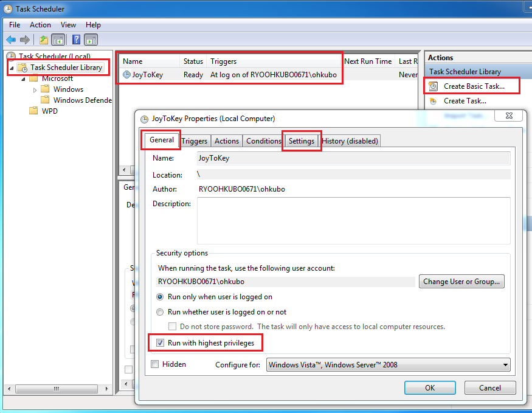This screenshot has width=532, height=413.
Task: Select Run only when user is logged on
Action: click(x=160, y=297)
